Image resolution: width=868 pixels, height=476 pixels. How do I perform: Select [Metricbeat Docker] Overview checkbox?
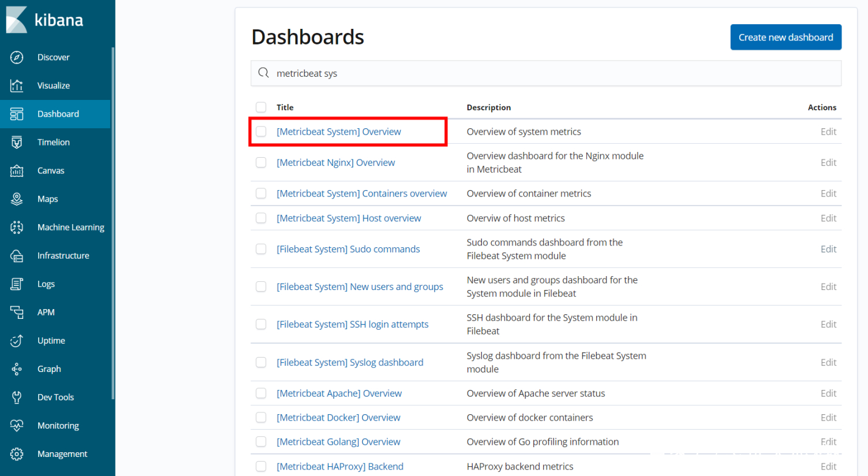point(261,417)
